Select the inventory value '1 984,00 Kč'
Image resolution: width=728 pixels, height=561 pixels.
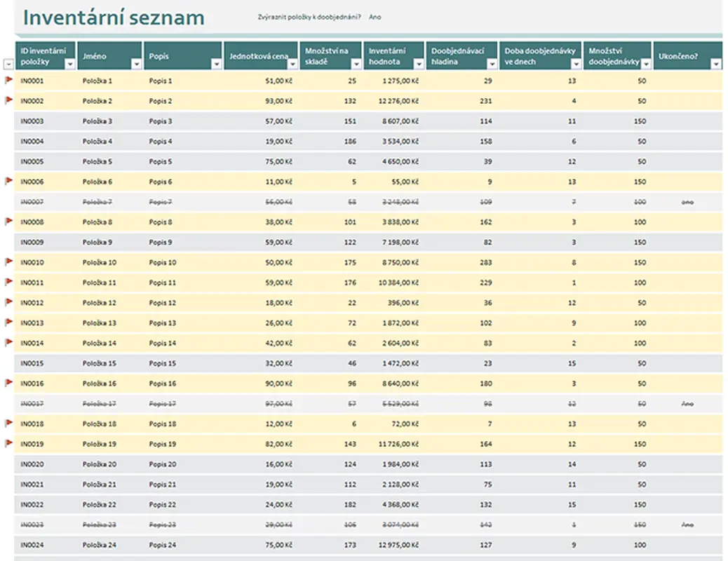(x=400, y=464)
